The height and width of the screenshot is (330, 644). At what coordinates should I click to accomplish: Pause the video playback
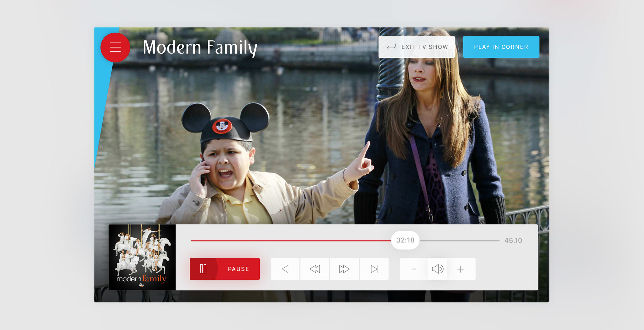225,269
